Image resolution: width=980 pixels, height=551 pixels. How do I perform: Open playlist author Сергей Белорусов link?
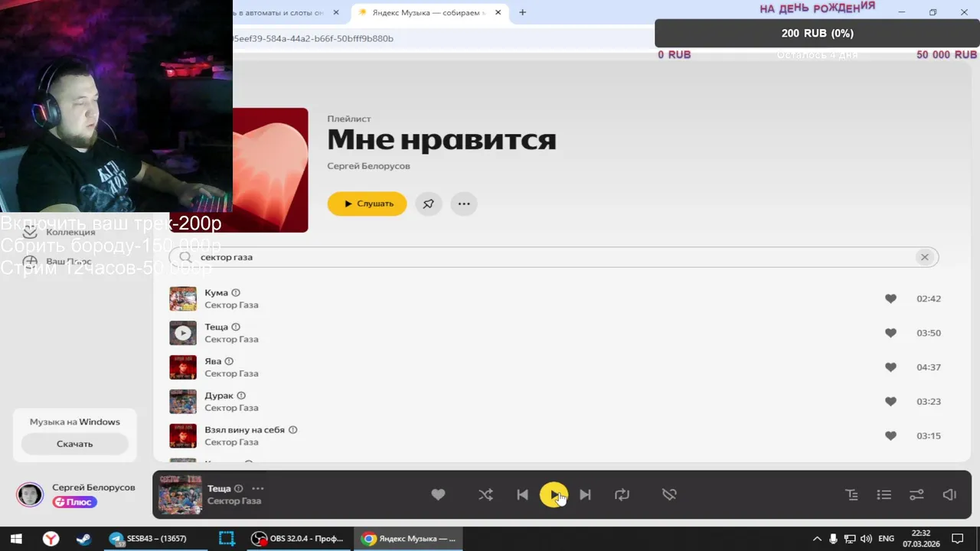click(x=368, y=166)
